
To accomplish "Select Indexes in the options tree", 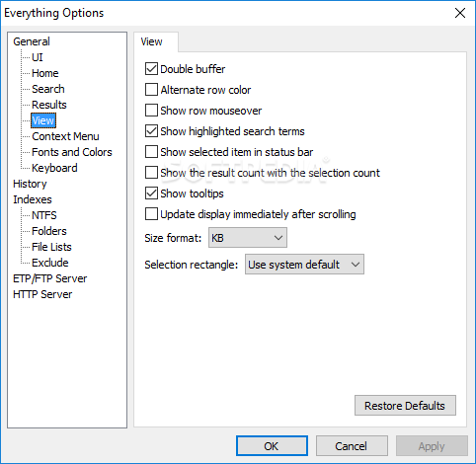I will pos(33,199).
